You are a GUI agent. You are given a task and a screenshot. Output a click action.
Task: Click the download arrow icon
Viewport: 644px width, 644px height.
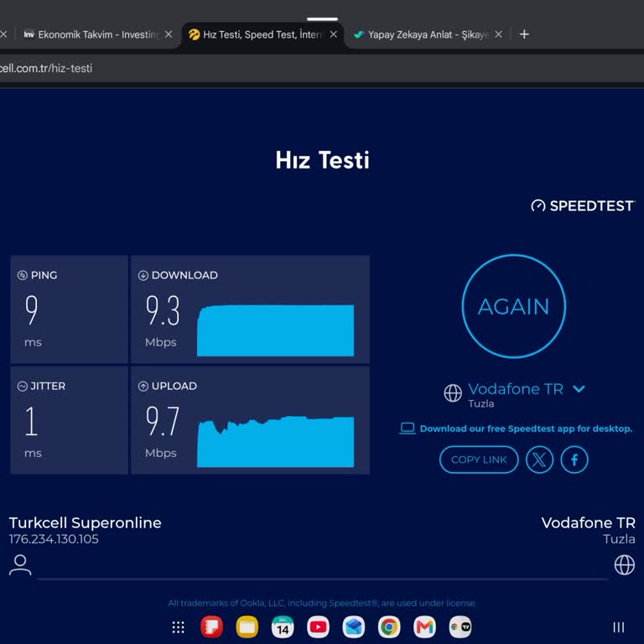(x=143, y=275)
